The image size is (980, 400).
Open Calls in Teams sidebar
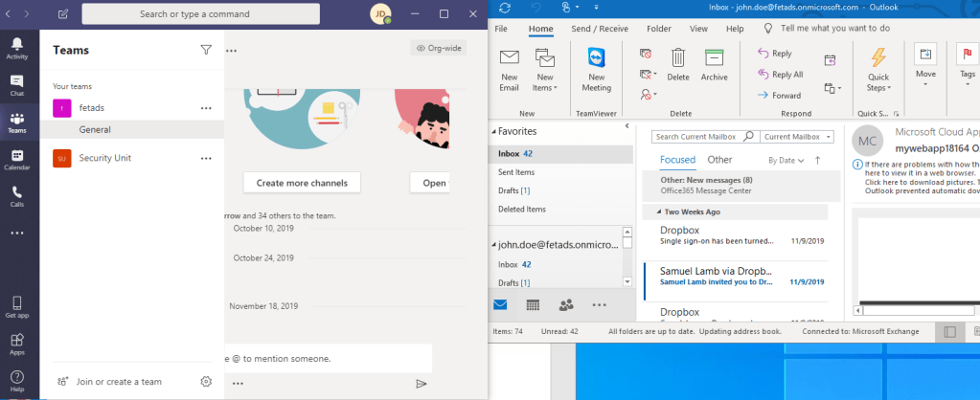click(17, 196)
